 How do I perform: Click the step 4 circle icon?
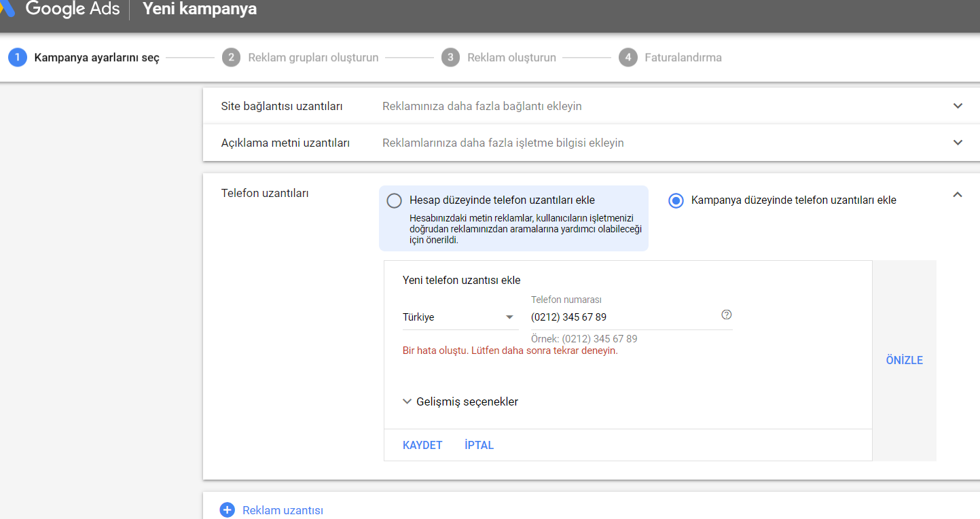coord(628,58)
